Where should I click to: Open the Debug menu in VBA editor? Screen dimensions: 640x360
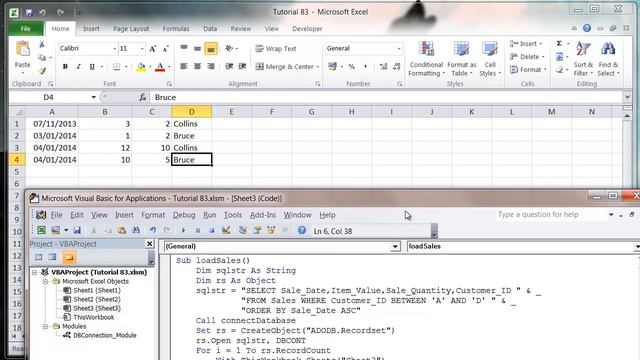tap(184, 215)
